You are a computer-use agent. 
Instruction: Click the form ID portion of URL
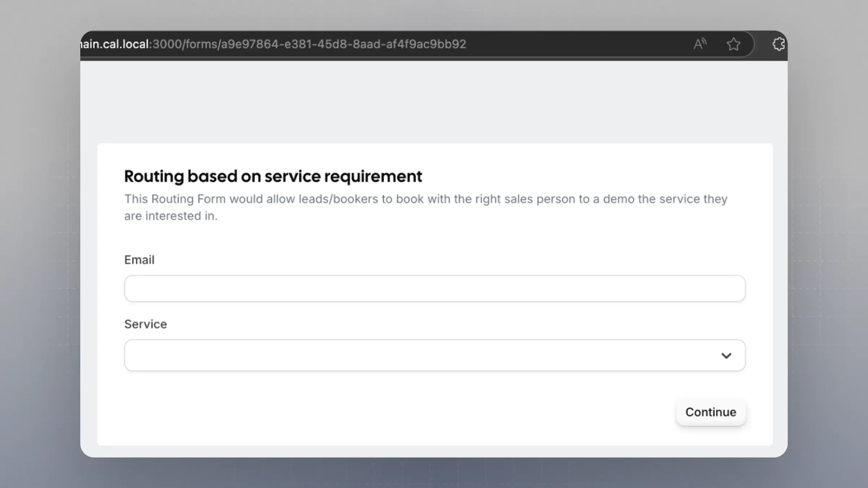coord(344,44)
